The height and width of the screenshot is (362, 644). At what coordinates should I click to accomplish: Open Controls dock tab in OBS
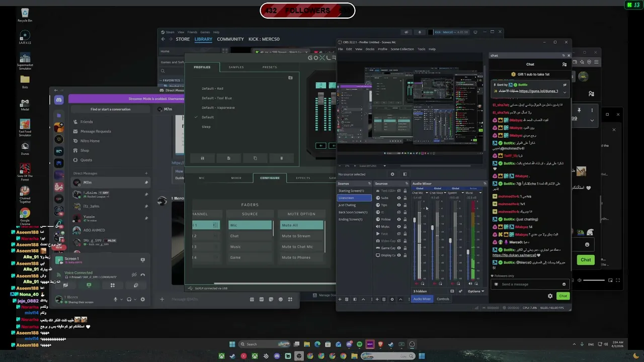pos(443,299)
